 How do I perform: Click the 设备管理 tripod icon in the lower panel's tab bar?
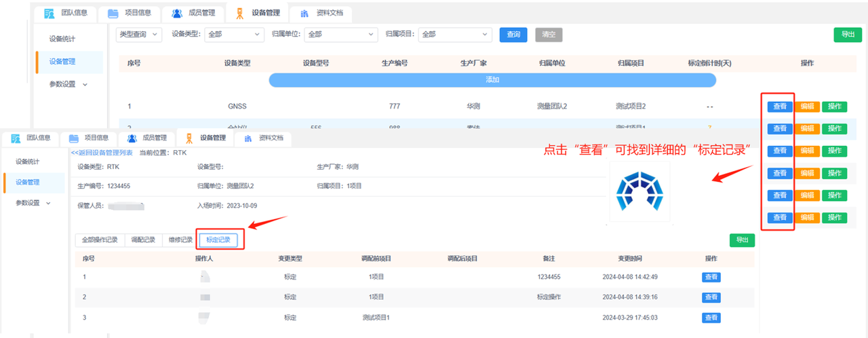click(x=190, y=138)
